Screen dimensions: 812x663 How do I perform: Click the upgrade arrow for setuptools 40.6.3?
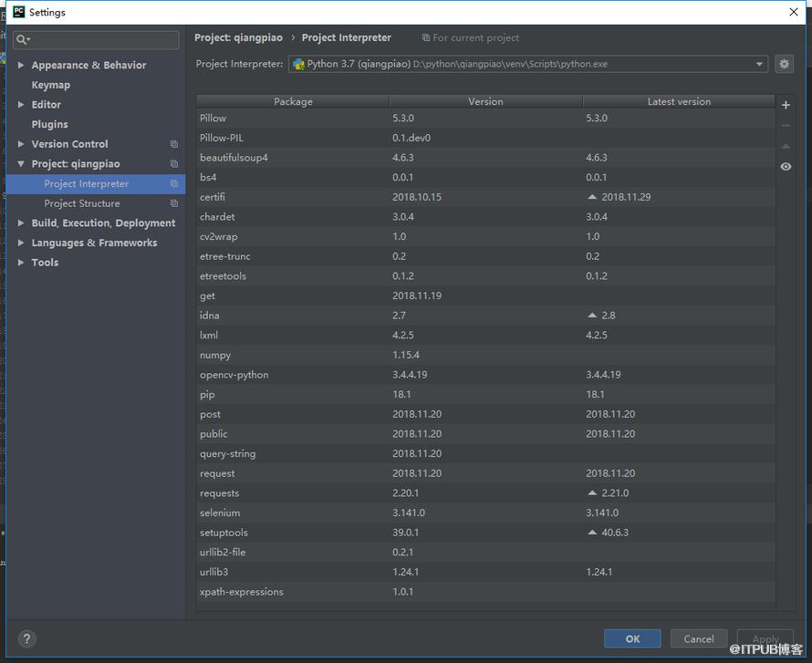592,532
